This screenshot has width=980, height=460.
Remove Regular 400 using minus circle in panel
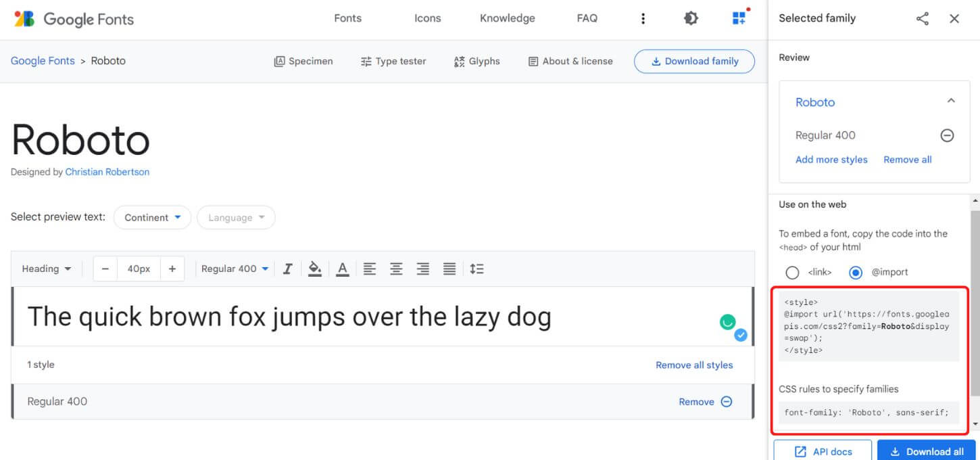[948, 135]
